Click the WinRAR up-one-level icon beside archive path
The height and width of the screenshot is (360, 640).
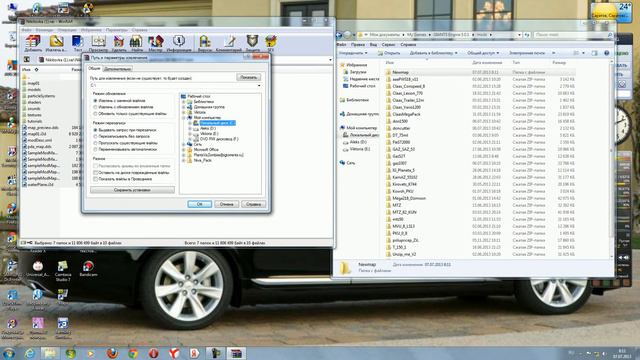tap(27, 60)
